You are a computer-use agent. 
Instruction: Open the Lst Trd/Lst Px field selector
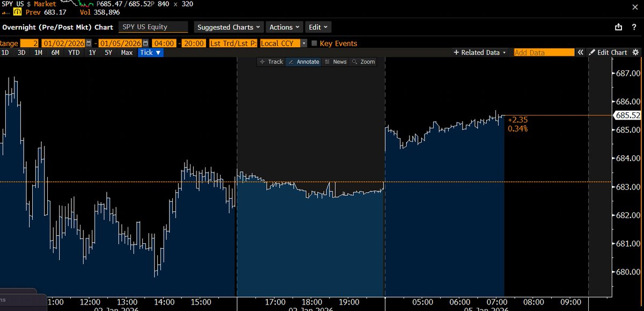pyautogui.click(x=233, y=44)
